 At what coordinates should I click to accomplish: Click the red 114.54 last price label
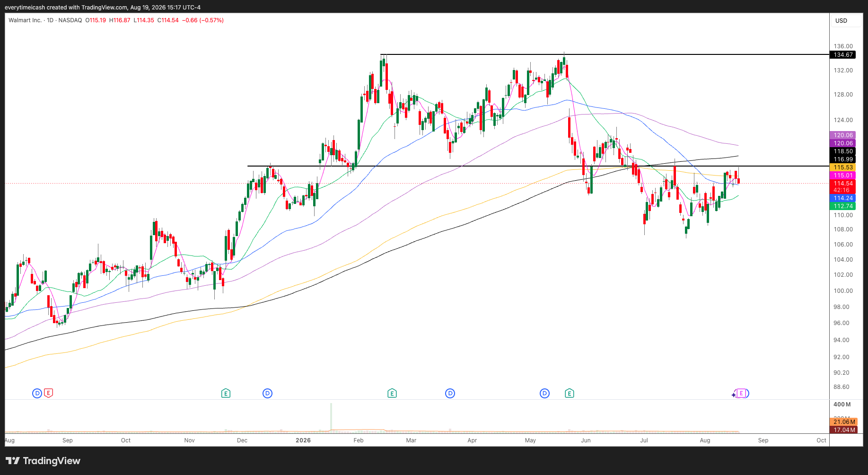(x=843, y=184)
